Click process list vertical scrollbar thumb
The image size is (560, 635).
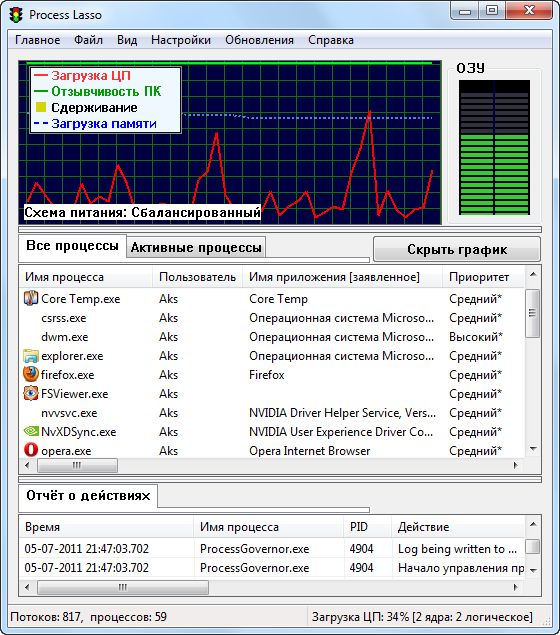click(x=533, y=313)
